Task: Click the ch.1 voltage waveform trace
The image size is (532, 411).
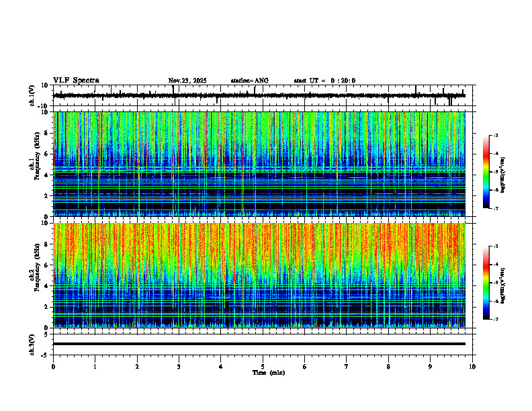Action: [x=259, y=95]
